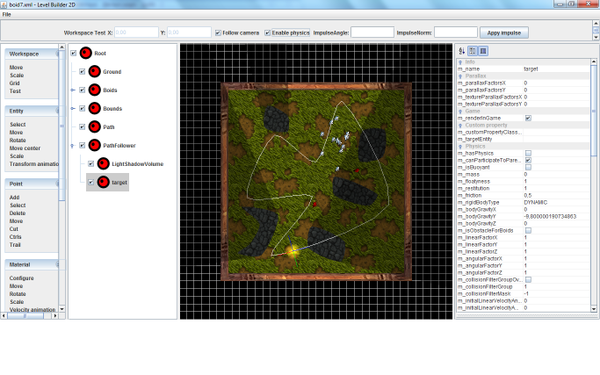Enable the m_collisionFilterGroupOv... checkbox
Screen dimensions: 600x375
528,280
